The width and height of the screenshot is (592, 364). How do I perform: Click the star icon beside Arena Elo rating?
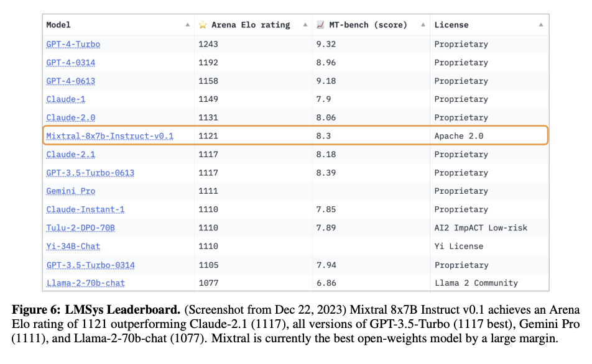203,25
